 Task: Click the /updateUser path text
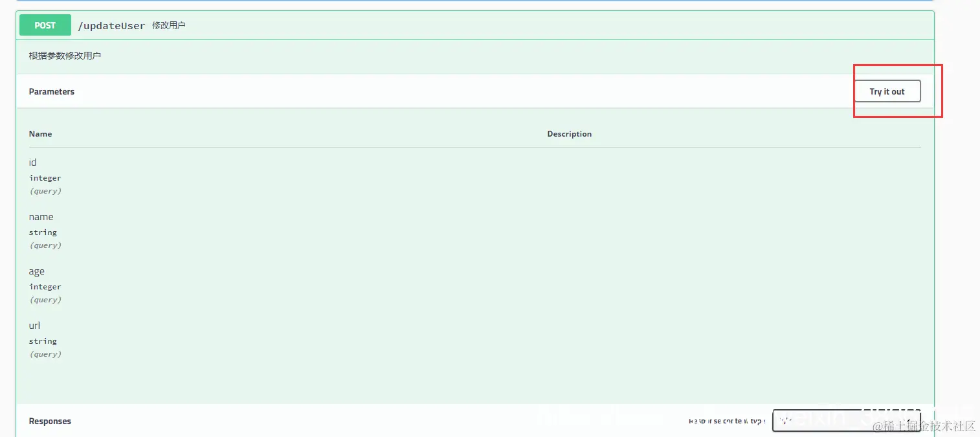[x=111, y=26]
